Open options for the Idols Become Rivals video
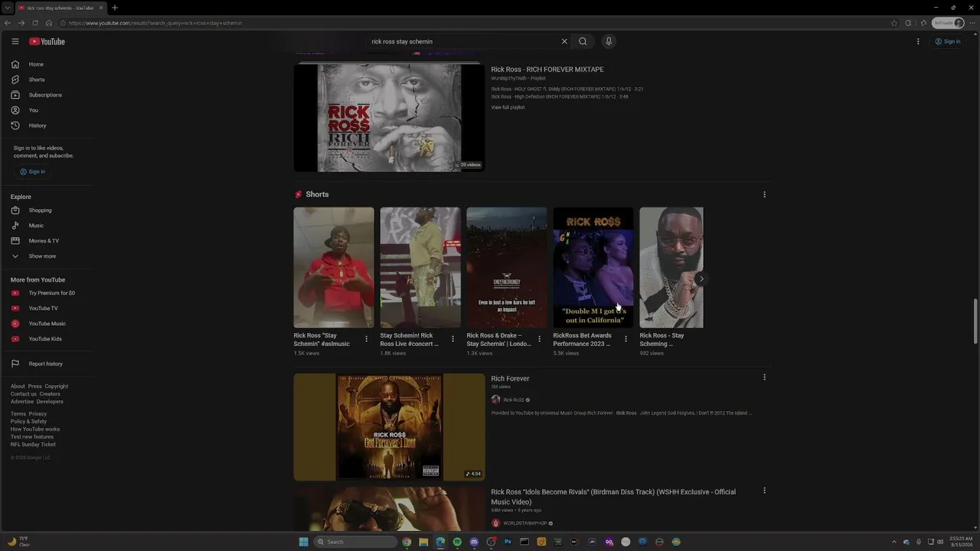 (764, 491)
